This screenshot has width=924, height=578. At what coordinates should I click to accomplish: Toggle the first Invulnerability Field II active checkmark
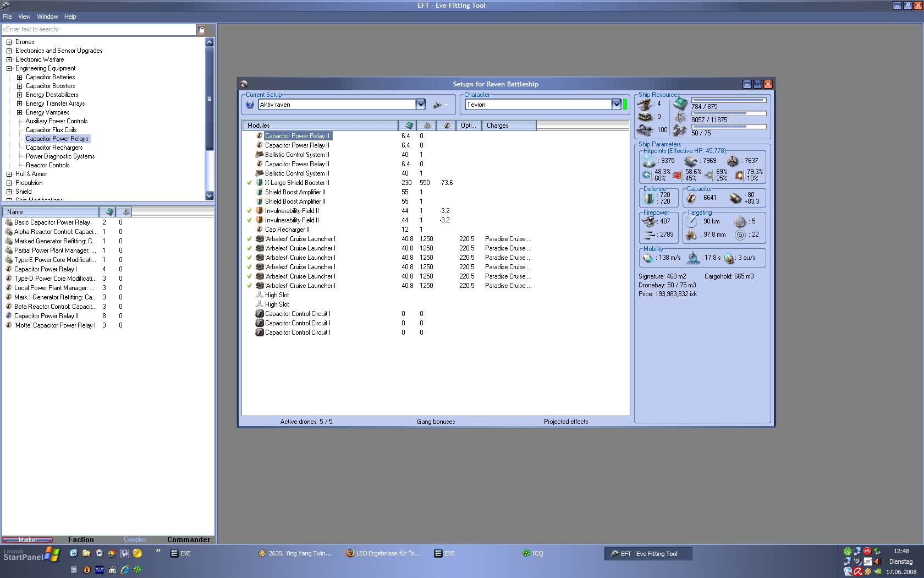tap(249, 211)
